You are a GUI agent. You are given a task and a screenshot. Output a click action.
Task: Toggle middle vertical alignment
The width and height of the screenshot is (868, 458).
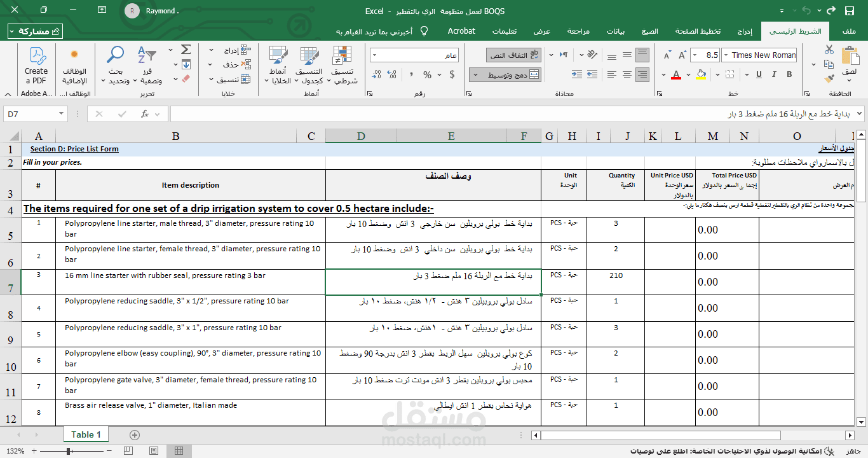(x=626, y=55)
